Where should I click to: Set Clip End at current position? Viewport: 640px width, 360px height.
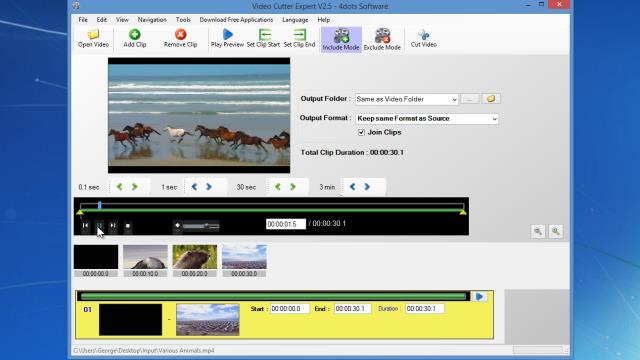299,39
